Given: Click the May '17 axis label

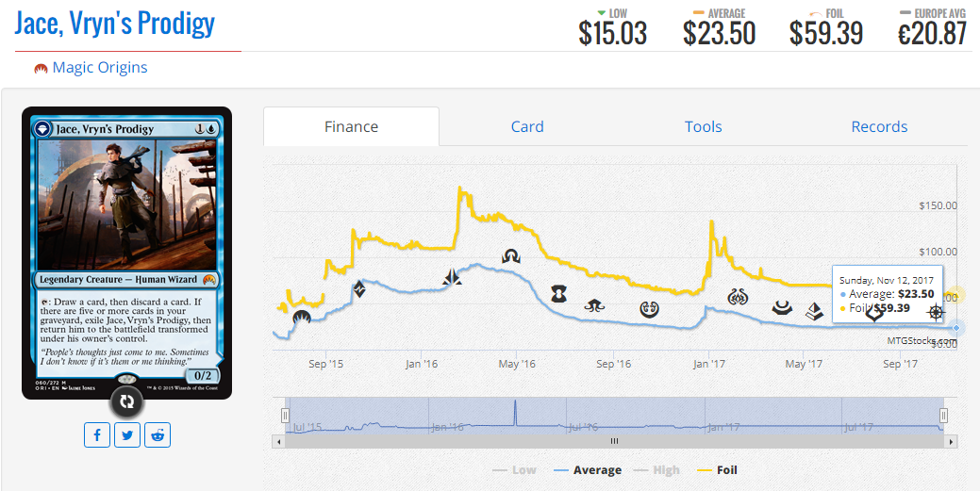Looking at the screenshot, I should point(805,364).
